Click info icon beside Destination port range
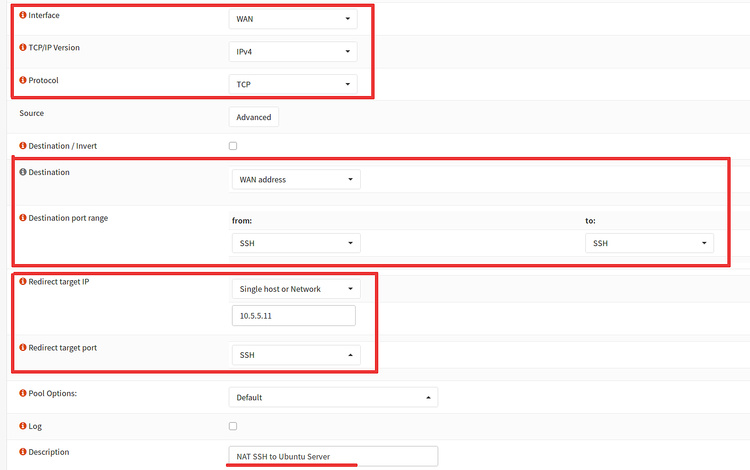The width and height of the screenshot is (750, 470). (x=23, y=218)
